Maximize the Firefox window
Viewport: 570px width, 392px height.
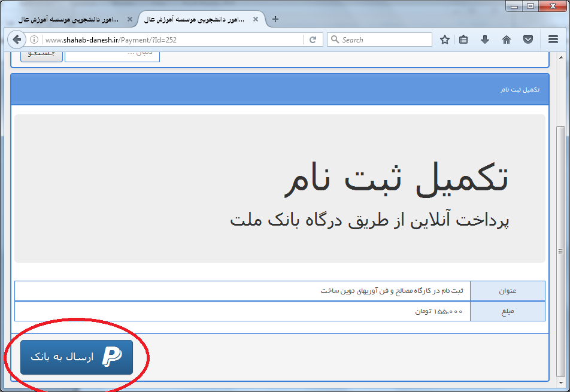coord(530,6)
